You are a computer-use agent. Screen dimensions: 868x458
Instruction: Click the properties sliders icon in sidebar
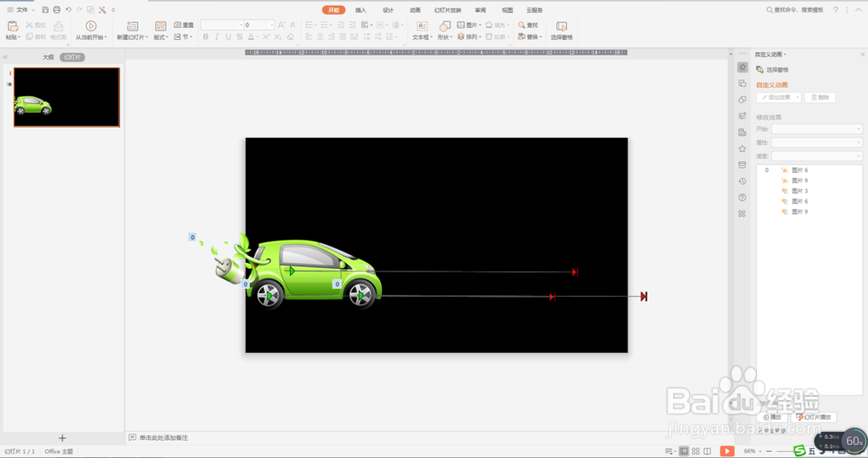click(742, 116)
